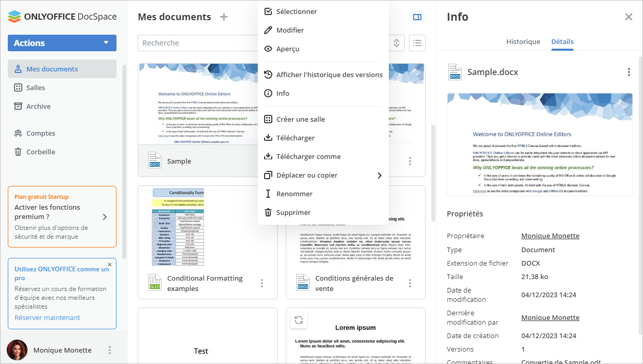Switch to Historique tab
This screenshot has height=364, width=643.
pos(523,41)
